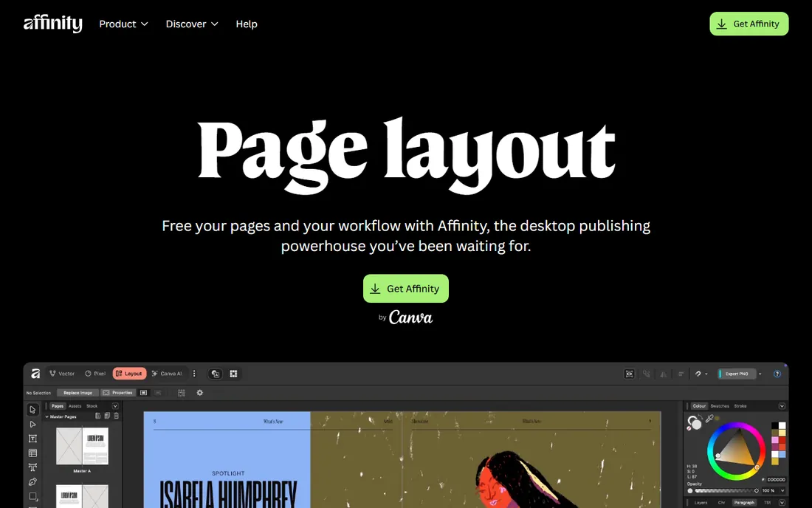
Task: Open the gear settings icon in context toolbar
Action: click(200, 393)
